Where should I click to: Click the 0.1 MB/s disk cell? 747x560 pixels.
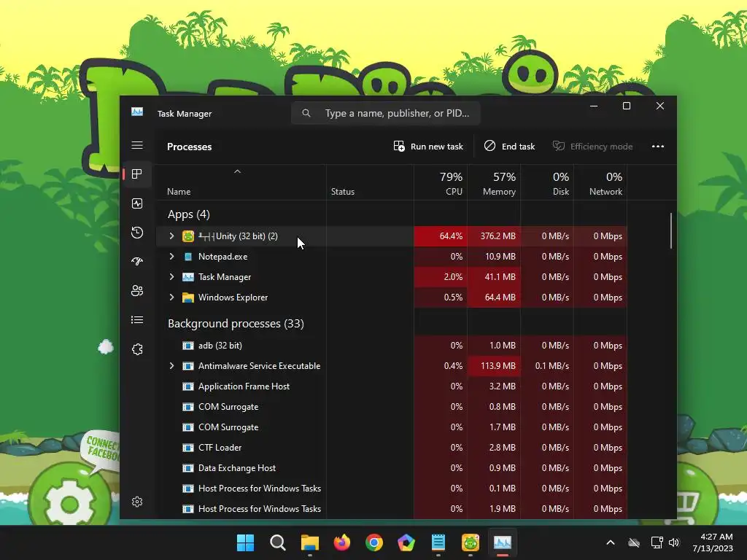pyautogui.click(x=547, y=366)
